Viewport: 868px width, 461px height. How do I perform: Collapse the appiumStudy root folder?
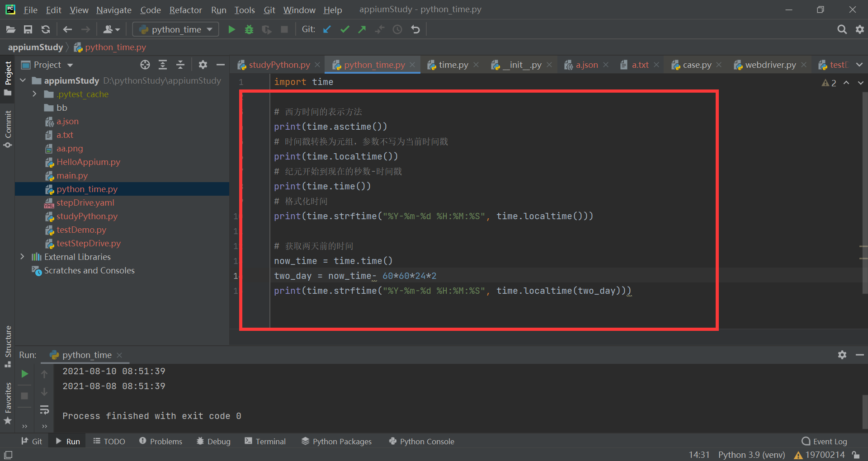point(23,80)
